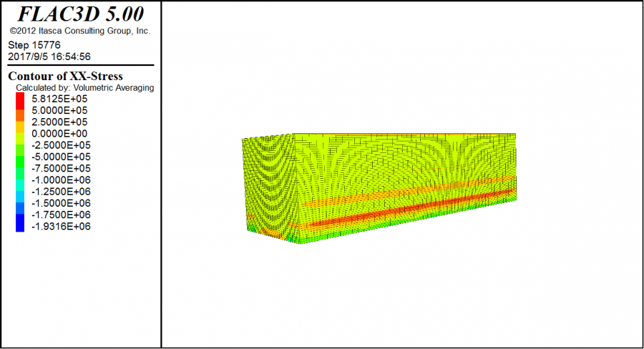This screenshot has height=349, width=644.
Task: Click the curved-mesh end face of the model
Action: pyautogui.click(x=270, y=188)
